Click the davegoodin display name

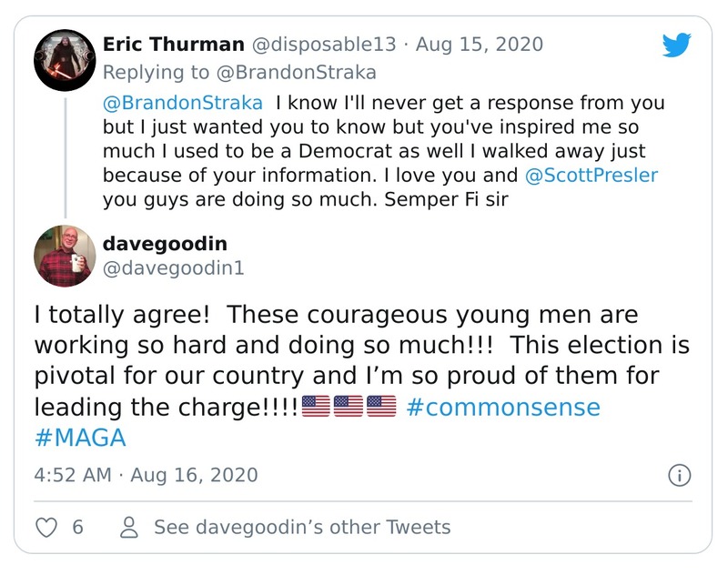165,243
